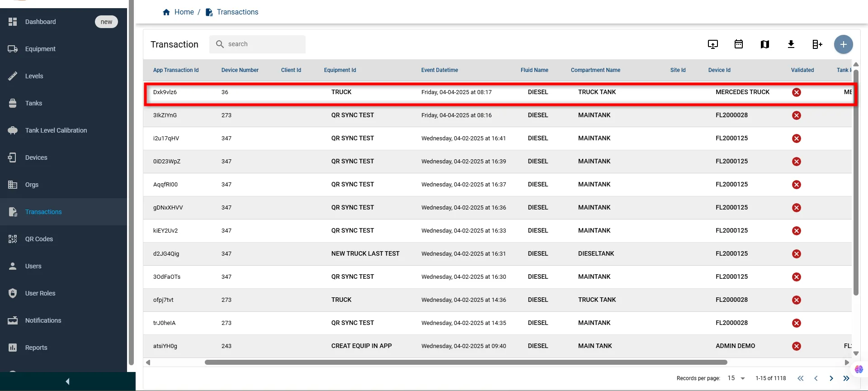Click validated X icon for gDNxXHVV
The width and height of the screenshot is (868, 391).
[x=797, y=208]
